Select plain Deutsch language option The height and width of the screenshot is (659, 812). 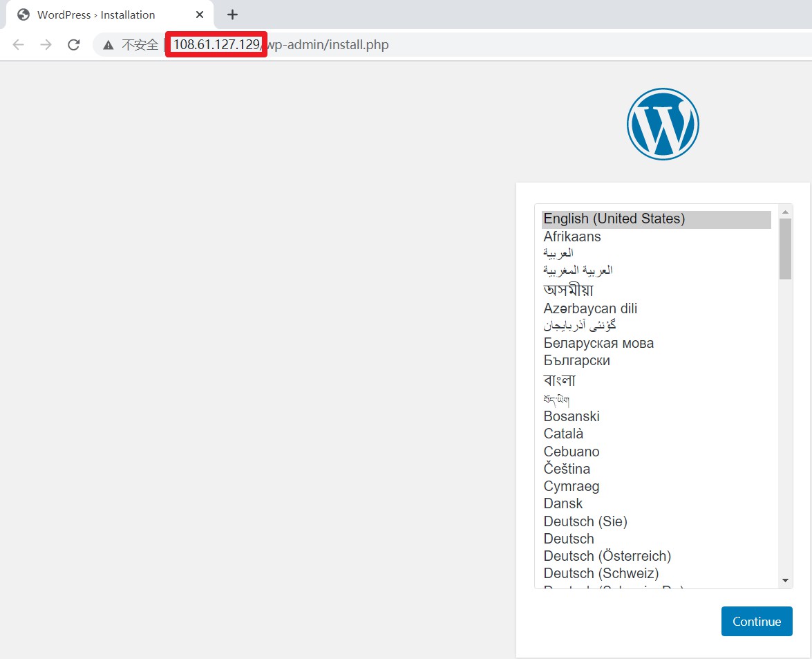click(656, 539)
